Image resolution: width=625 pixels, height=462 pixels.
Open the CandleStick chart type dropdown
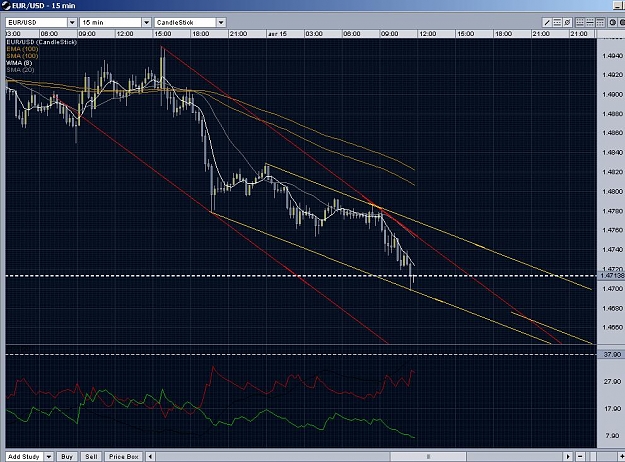click(x=221, y=23)
